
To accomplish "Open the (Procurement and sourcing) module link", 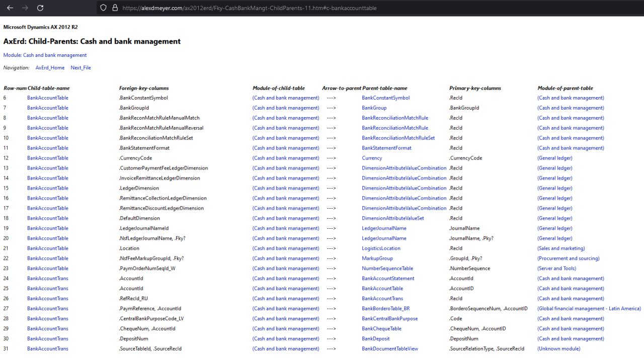I will pyautogui.click(x=568, y=258).
